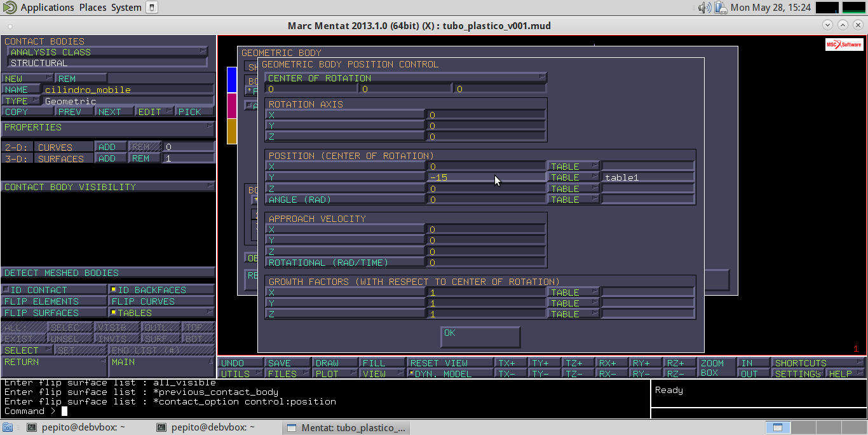This screenshot has width=868, height=435.
Task: Click FLIP CURVES button
Action: [161, 301]
